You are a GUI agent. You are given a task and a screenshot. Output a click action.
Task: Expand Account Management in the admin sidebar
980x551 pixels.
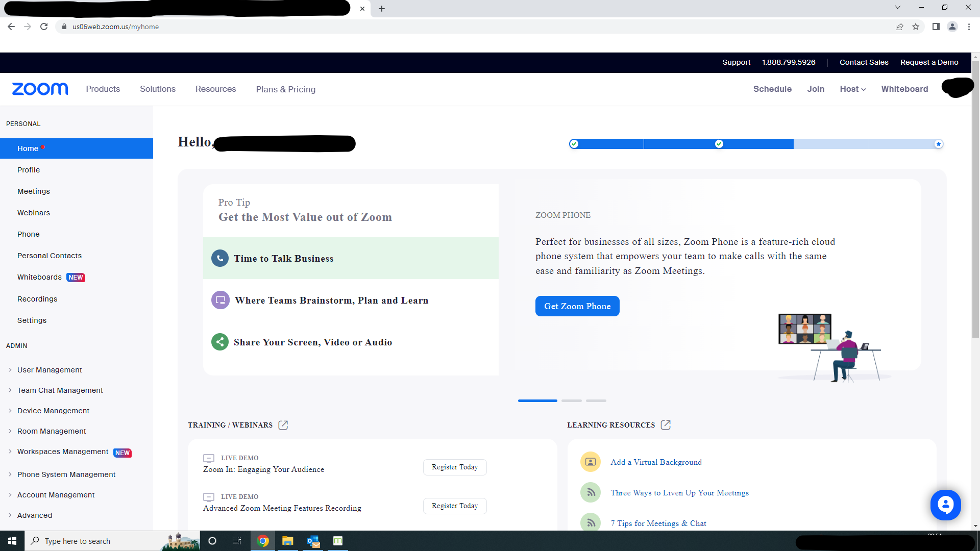(56, 495)
